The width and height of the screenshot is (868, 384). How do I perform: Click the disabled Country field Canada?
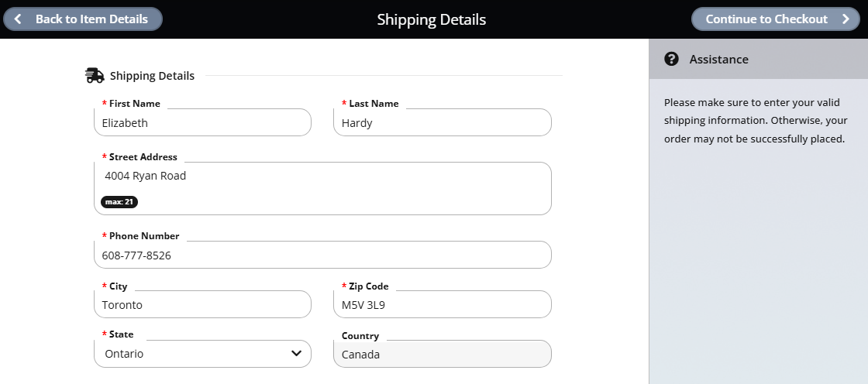tap(443, 354)
